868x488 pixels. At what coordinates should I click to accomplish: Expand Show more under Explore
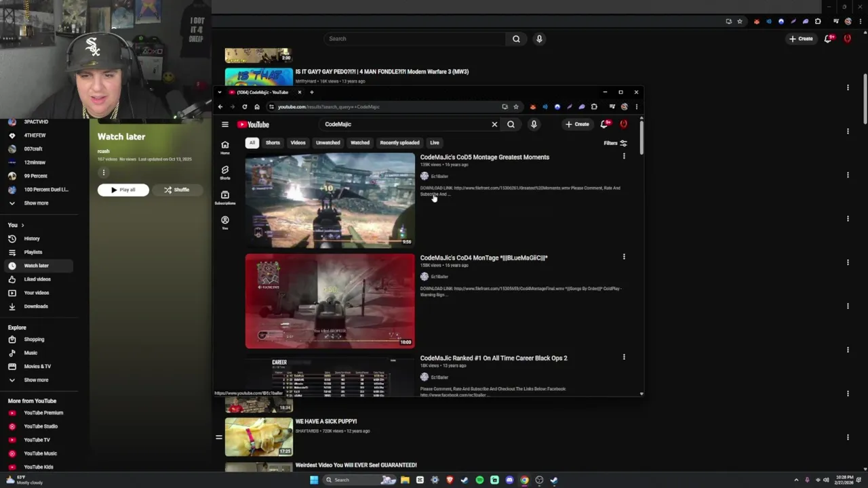(x=37, y=380)
